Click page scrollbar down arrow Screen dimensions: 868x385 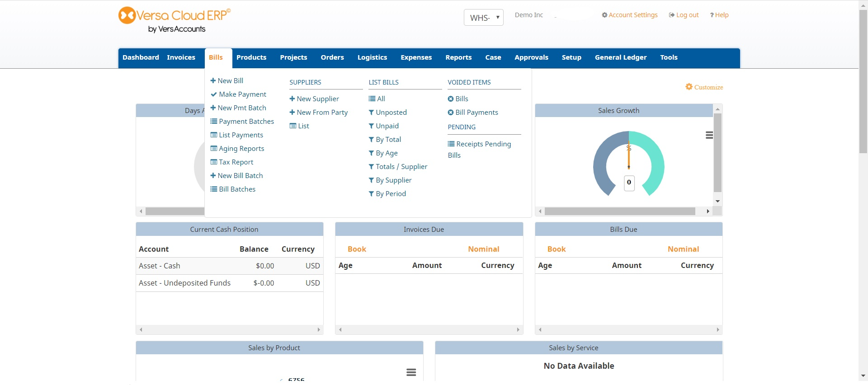click(x=863, y=376)
